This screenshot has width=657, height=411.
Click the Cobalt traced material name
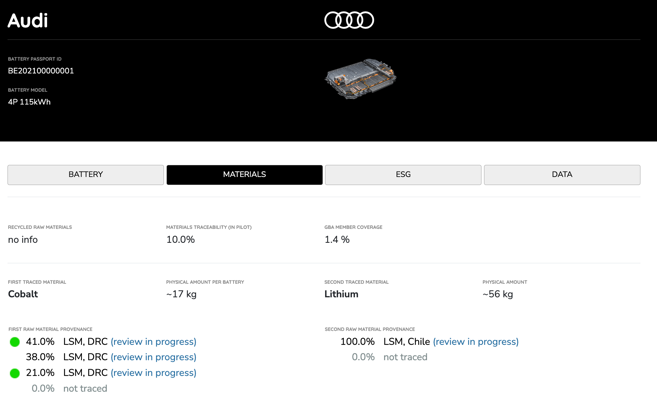point(23,294)
